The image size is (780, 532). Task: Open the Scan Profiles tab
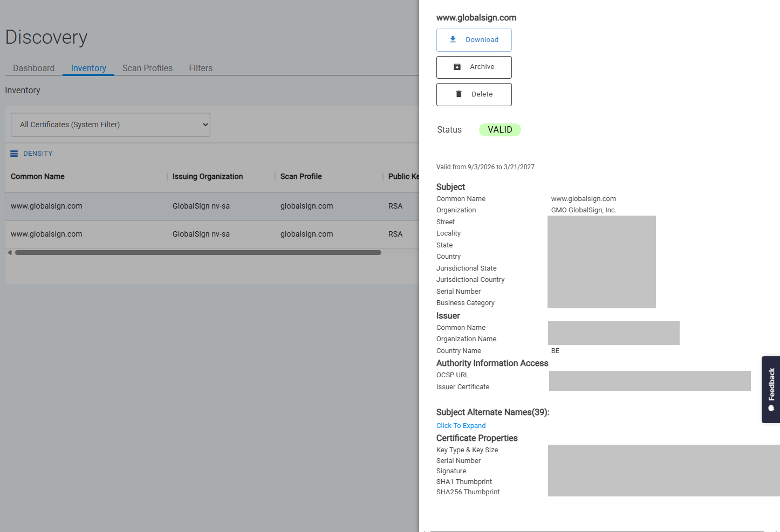click(147, 68)
